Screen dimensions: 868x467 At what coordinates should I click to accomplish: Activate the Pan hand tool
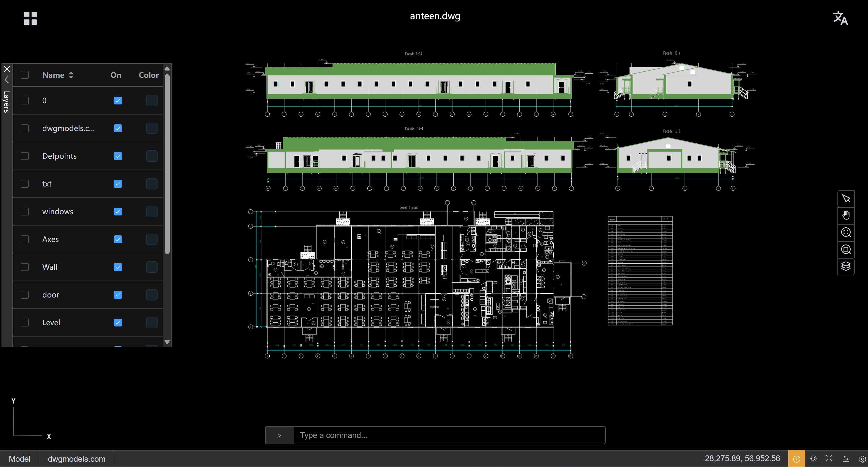click(x=846, y=215)
